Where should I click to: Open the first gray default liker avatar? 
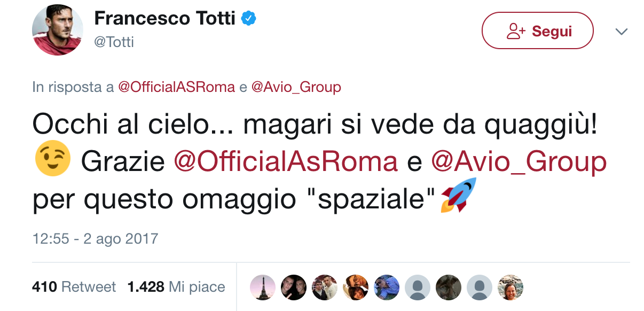[418, 287]
